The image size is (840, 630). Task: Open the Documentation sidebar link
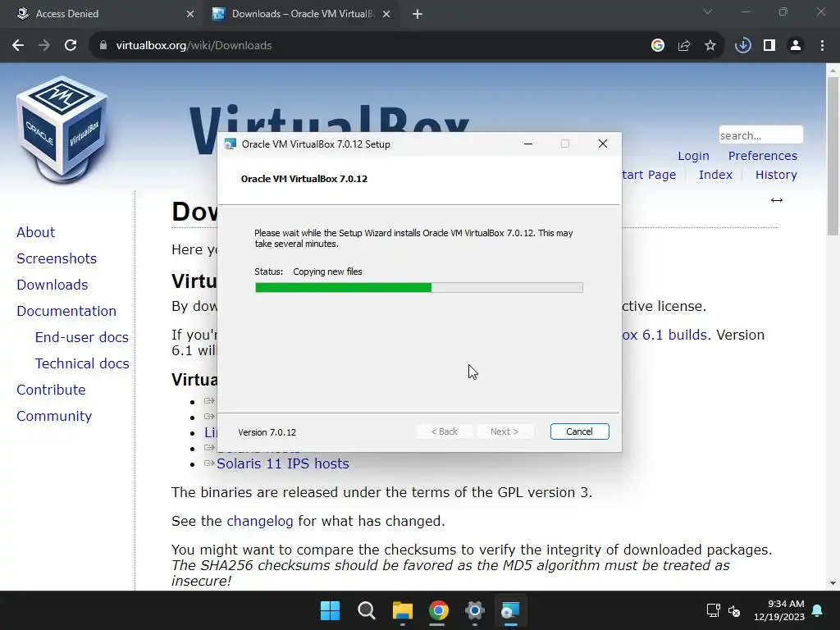click(66, 311)
